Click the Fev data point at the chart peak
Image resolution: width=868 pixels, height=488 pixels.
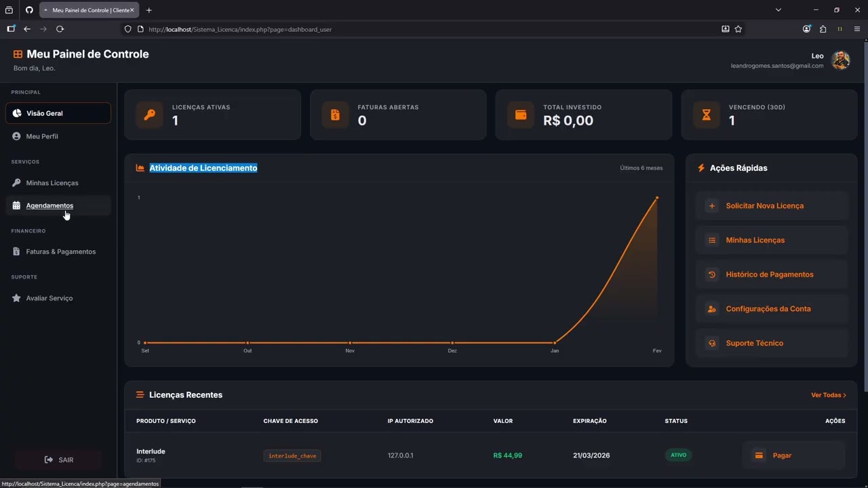pyautogui.click(x=657, y=198)
